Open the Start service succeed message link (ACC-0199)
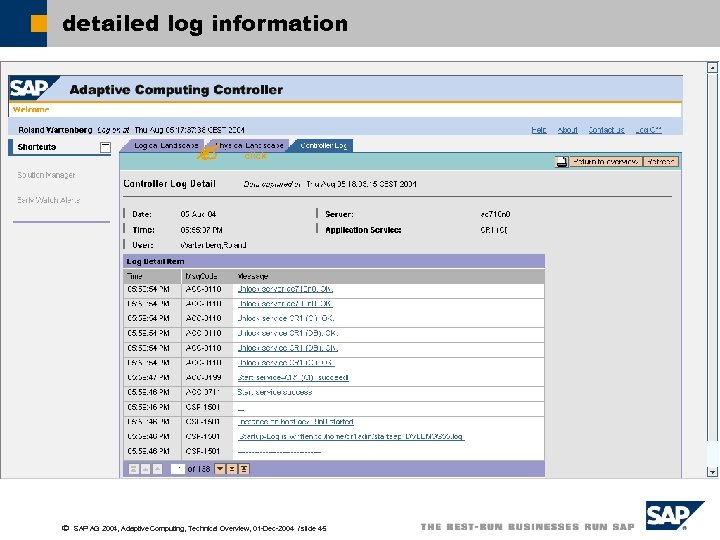The image size is (720, 540). coord(293,377)
